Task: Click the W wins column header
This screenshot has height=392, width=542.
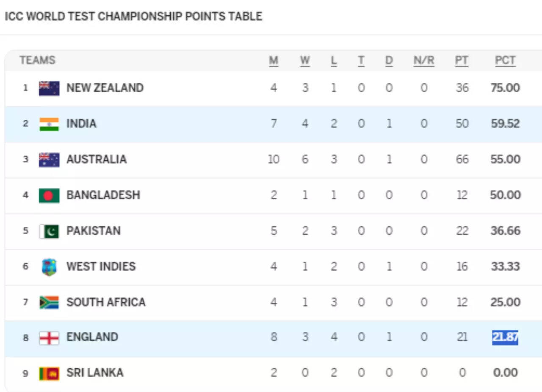Action: pos(305,61)
